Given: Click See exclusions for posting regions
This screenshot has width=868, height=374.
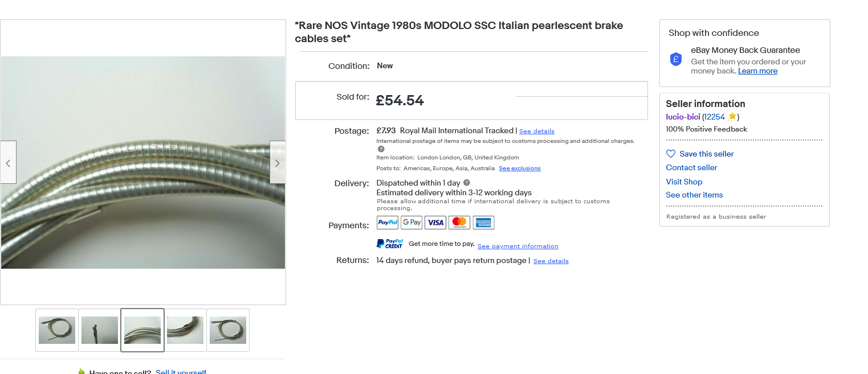Looking at the screenshot, I should 519,168.
